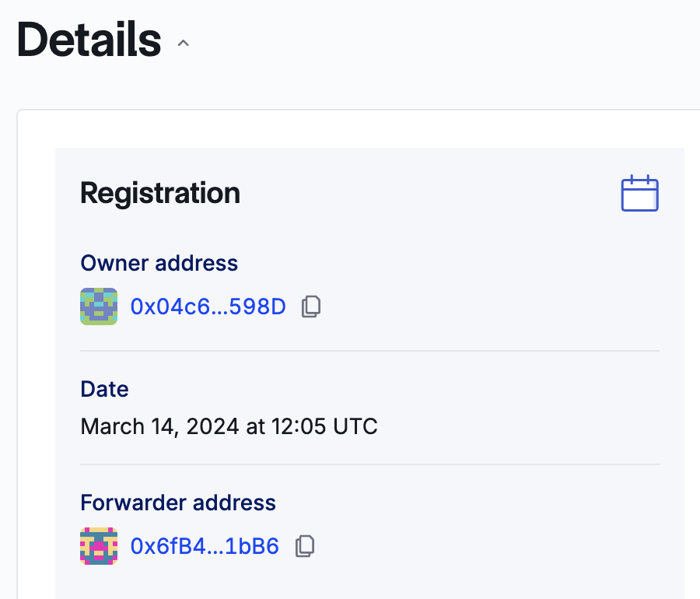Open the forwarder address link 0x6fB4...1bB6
700x599 pixels.
(204, 546)
